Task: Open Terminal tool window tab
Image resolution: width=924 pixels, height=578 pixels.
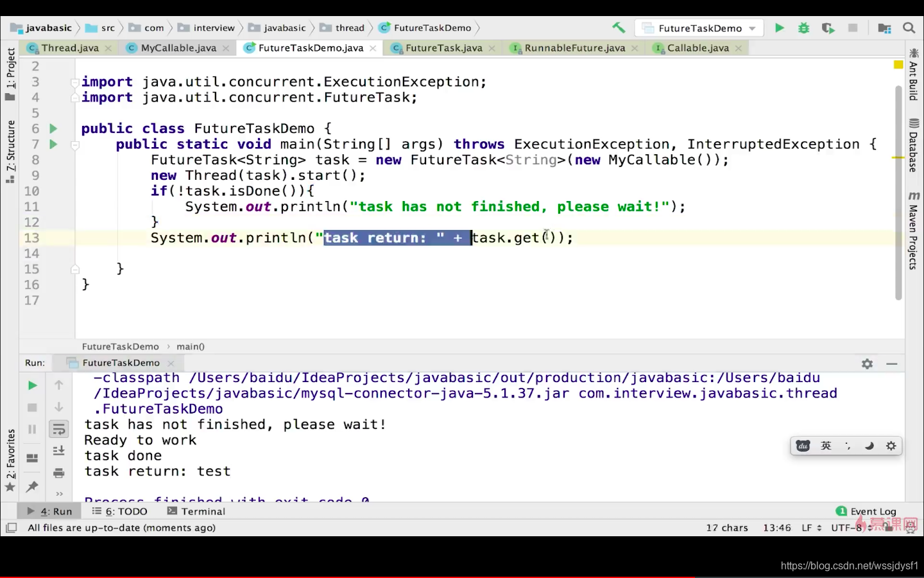Action: click(x=196, y=511)
